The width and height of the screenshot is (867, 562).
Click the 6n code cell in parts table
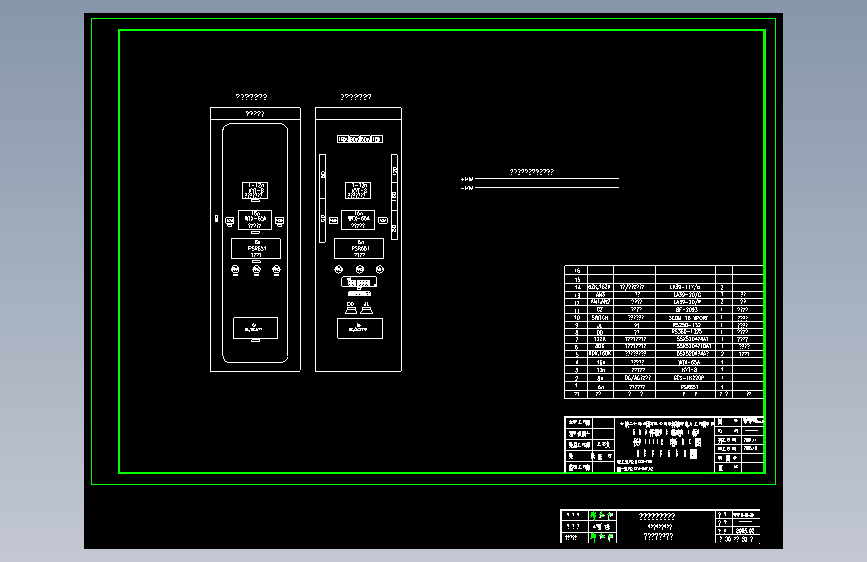(x=600, y=387)
